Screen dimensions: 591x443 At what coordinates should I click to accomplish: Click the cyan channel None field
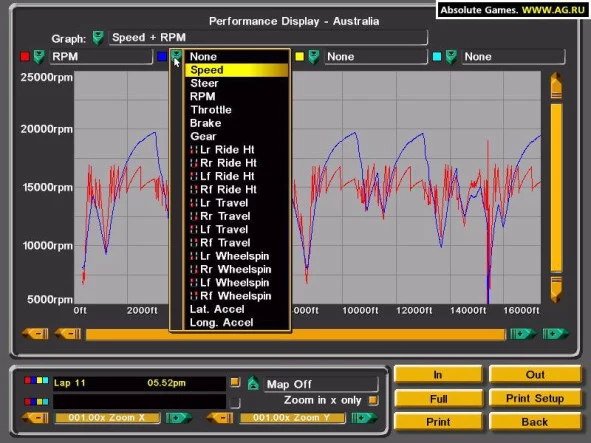pyautogui.click(x=513, y=57)
